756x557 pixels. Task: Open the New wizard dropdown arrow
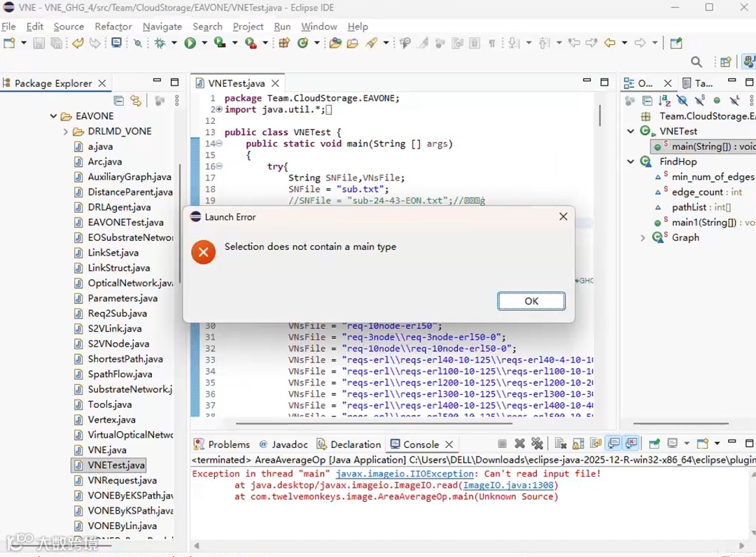click(x=23, y=43)
